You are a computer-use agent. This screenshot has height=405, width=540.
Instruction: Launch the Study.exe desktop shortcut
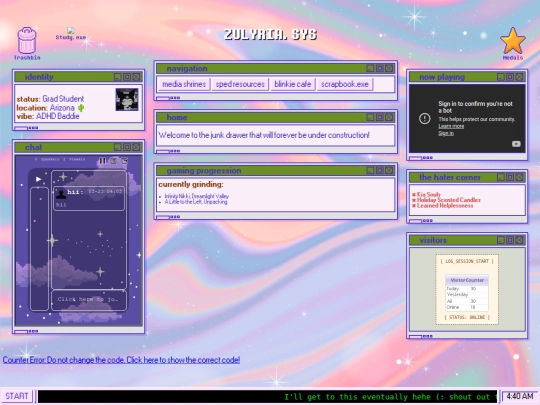(71, 34)
